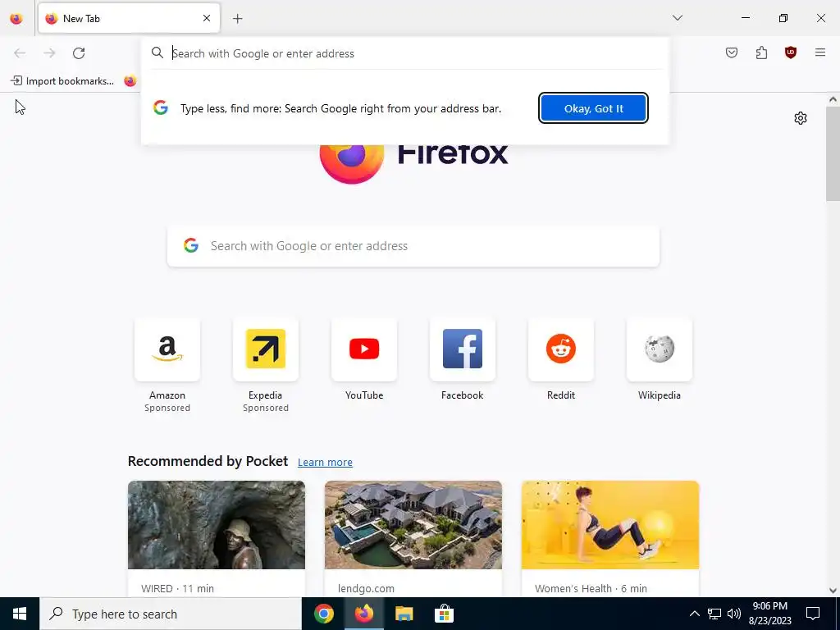The image size is (840, 630).
Task: Click the page search box in center
Action: (413, 246)
